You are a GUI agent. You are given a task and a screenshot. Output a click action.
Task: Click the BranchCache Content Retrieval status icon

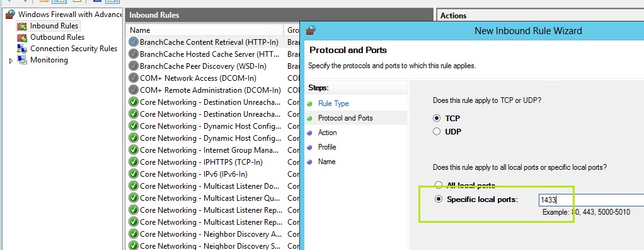pos(134,42)
